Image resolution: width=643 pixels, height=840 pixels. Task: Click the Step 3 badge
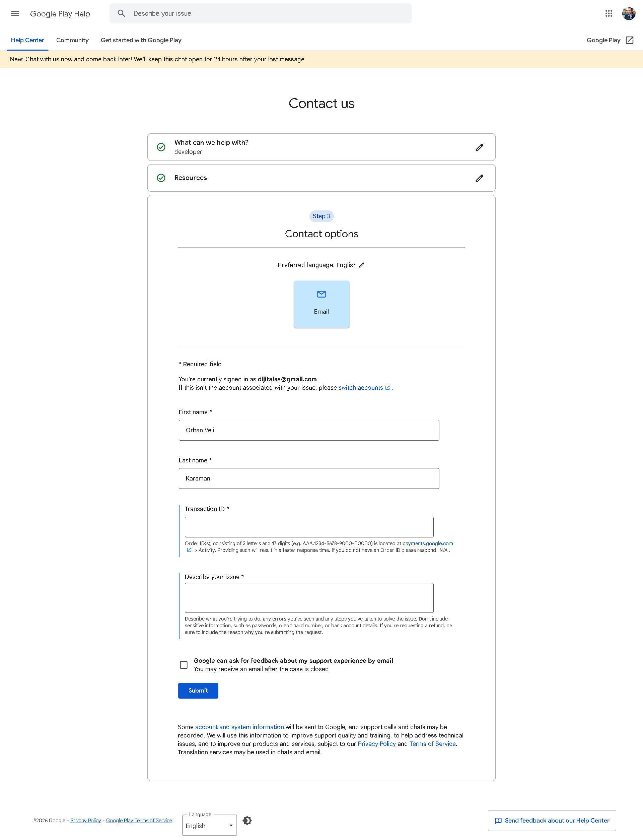click(x=321, y=216)
